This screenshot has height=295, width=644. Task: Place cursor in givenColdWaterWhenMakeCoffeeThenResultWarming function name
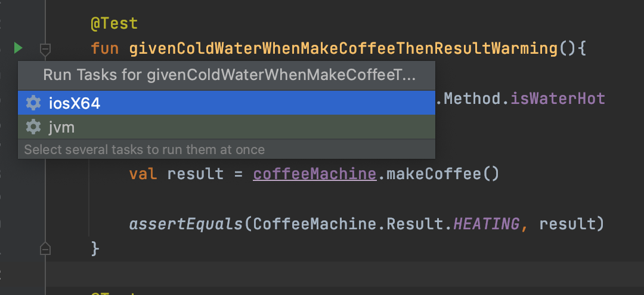click(x=344, y=47)
